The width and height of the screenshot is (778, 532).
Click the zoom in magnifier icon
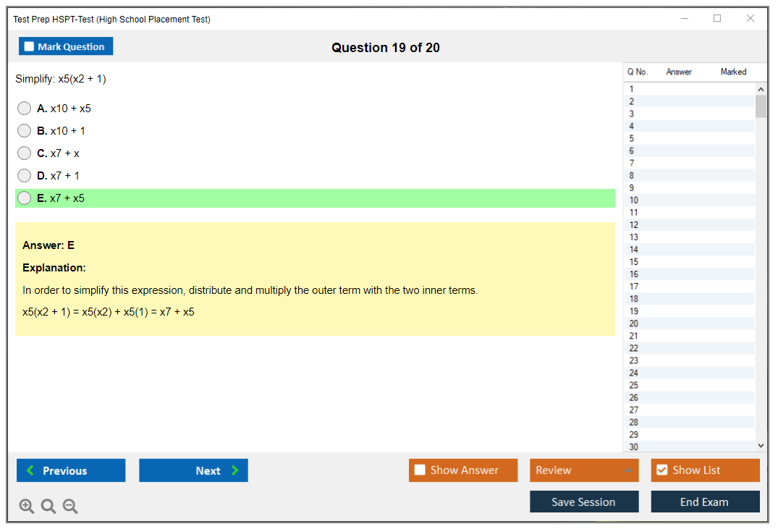[27, 507]
